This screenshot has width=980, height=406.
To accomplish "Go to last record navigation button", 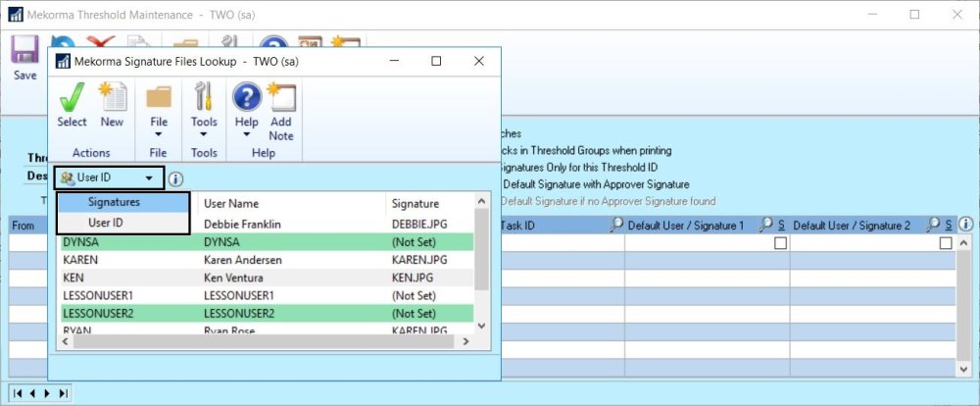I will click(63, 393).
